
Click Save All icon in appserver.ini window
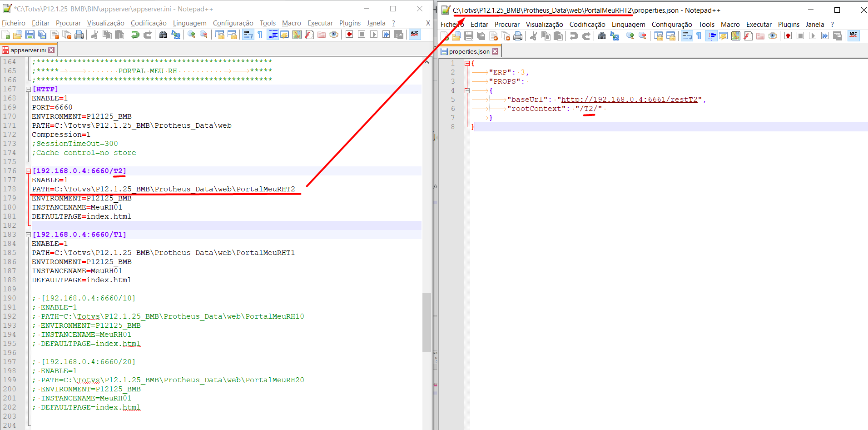pos(42,35)
